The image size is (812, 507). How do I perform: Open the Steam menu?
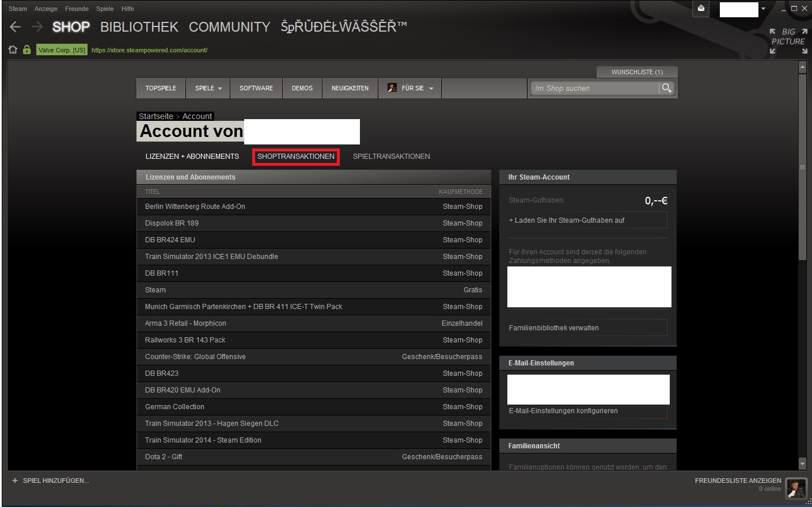[18, 9]
